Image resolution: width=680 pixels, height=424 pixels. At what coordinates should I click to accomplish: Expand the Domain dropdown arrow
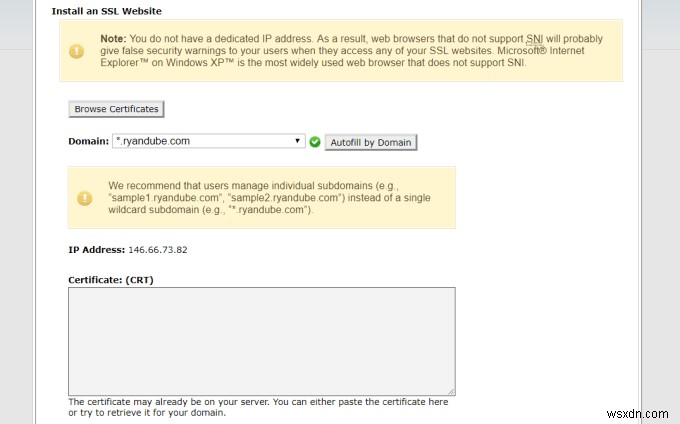(x=297, y=141)
